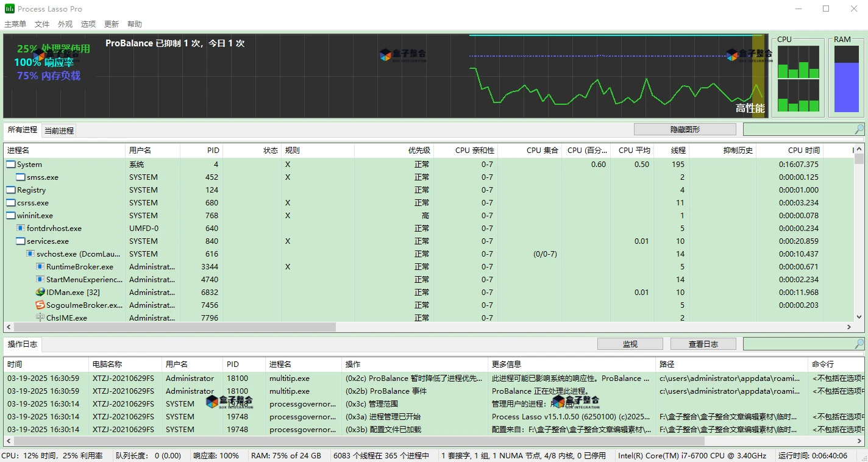Image resolution: width=868 pixels, height=462 pixels.
Task: Open the 主菜单 menu
Action: click(x=15, y=24)
